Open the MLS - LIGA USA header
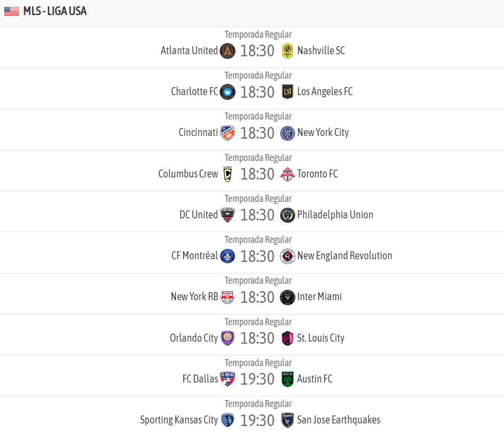This screenshot has height=433, width=504. [x=55, y=11]
